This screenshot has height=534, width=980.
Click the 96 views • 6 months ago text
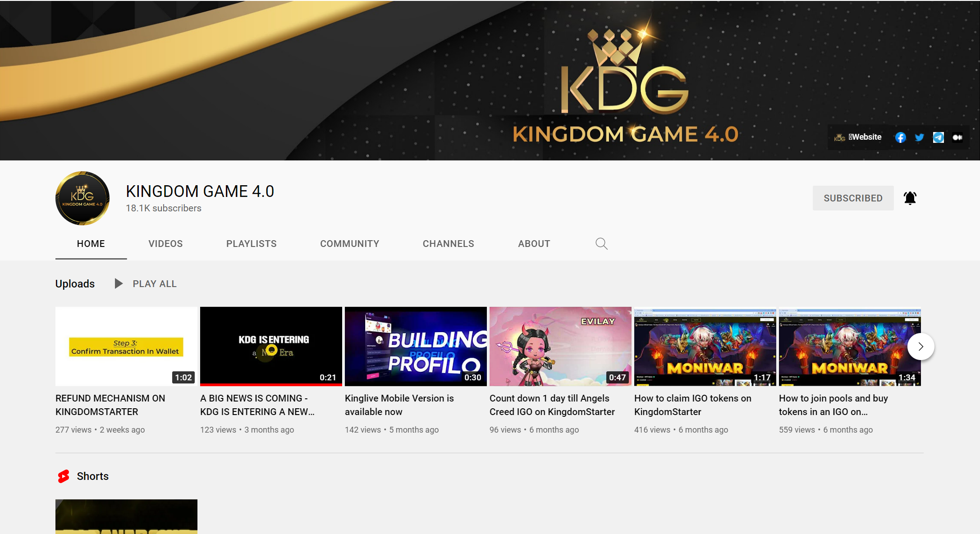pos(534,430)
